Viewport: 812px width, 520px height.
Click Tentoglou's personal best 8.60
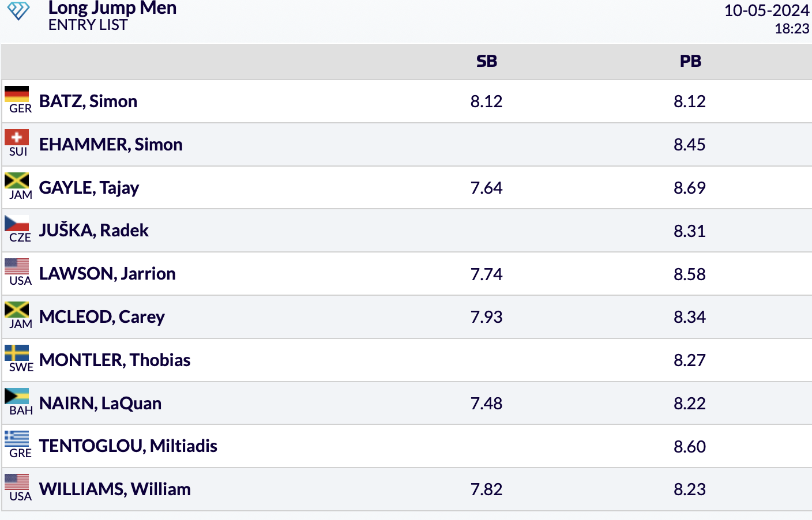point(690,447)
